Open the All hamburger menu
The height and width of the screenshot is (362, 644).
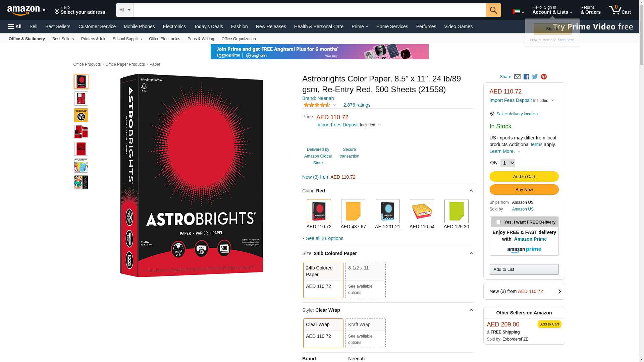(15, 26)
